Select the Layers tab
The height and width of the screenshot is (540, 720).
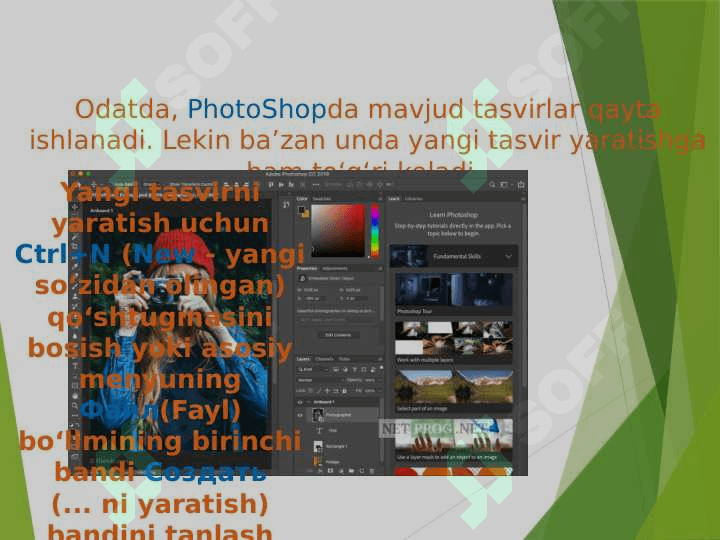click(303, 359)
